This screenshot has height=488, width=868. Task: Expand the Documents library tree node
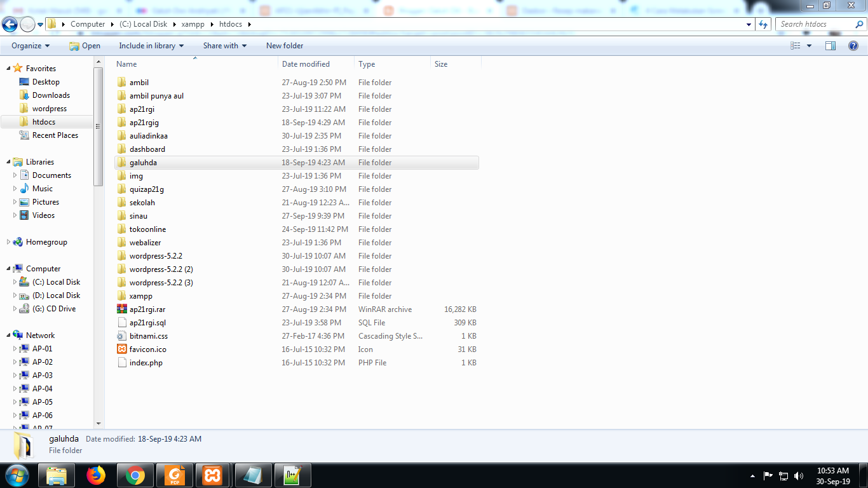[x=15, y=175]
